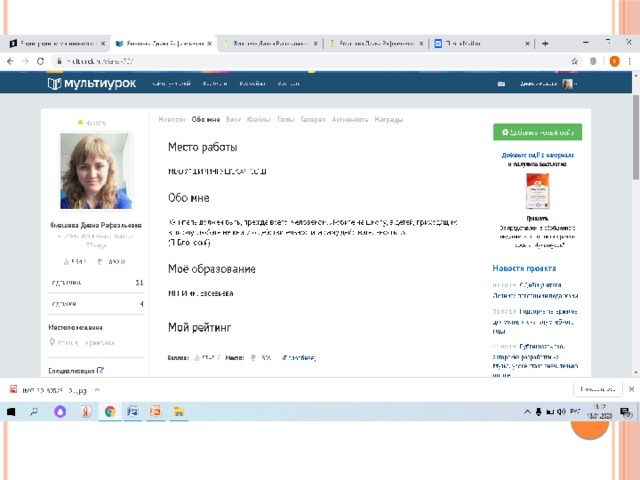Bookmark this page with the star icon
The height and width of the screenshot is (480, 640).
pyautogui.click(x=575, y=61)
